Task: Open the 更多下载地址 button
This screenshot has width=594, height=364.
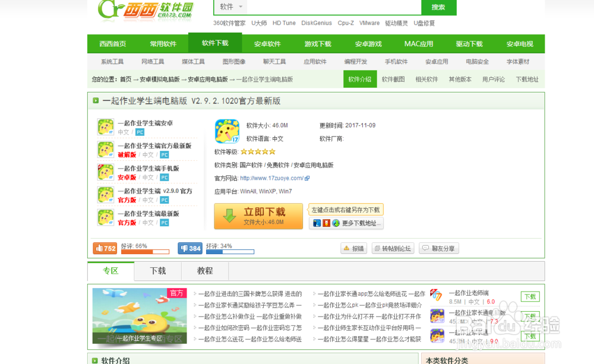Action: [346, 223]
